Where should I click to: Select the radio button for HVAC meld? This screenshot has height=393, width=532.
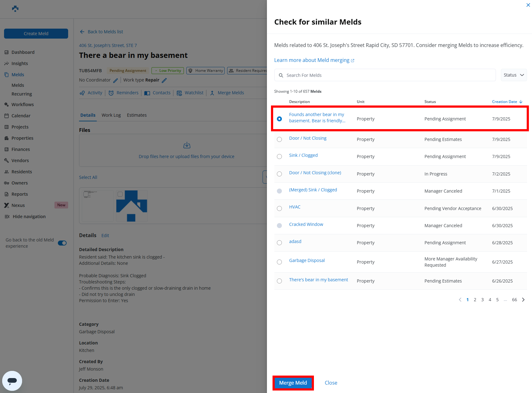point(279,208)
